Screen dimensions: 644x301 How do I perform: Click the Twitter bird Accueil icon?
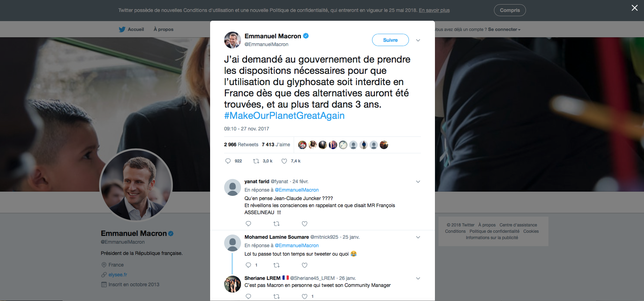[x=122, y=30]
